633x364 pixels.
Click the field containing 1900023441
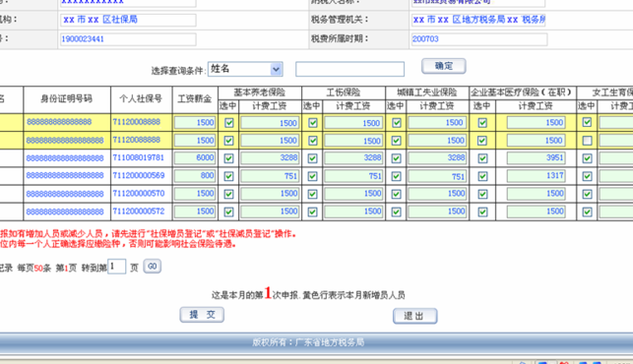point(128,39)
